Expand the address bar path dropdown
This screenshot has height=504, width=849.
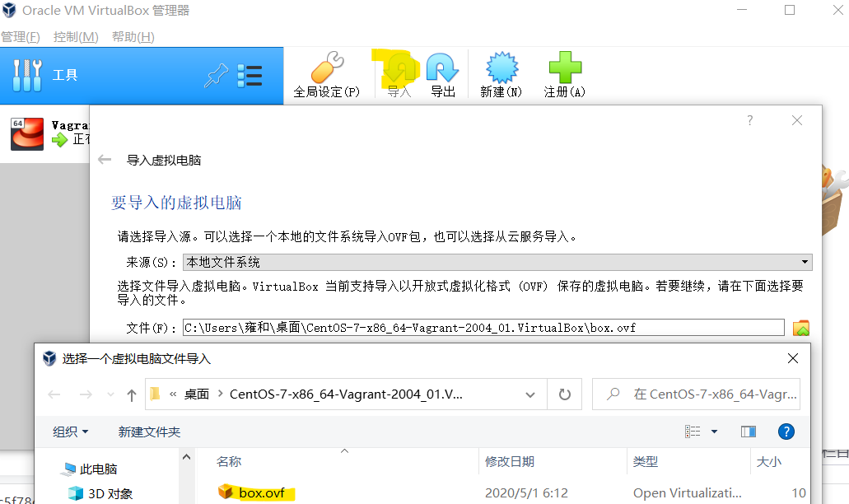[x=530, y=394]
